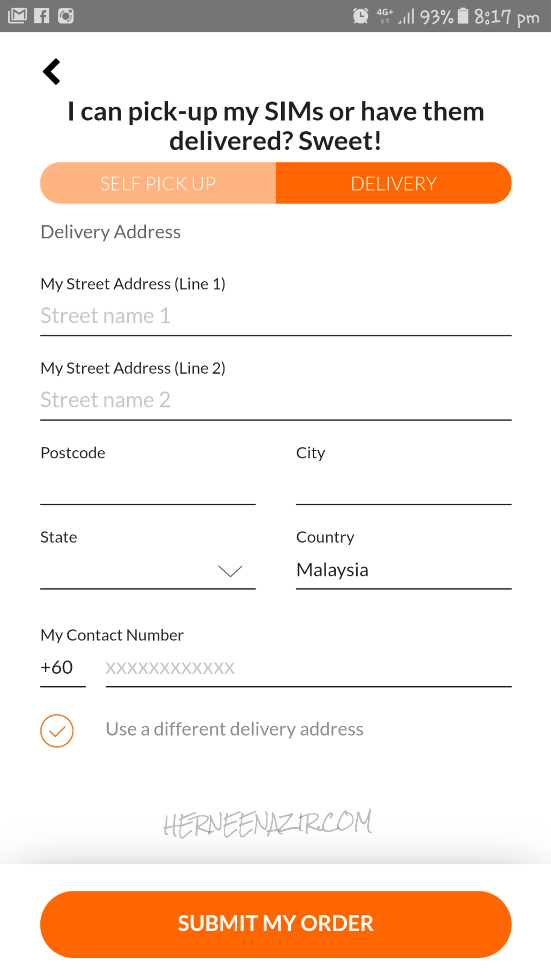
Task: Tap the alarm clock status icon
Action: [x=361, y=16]
